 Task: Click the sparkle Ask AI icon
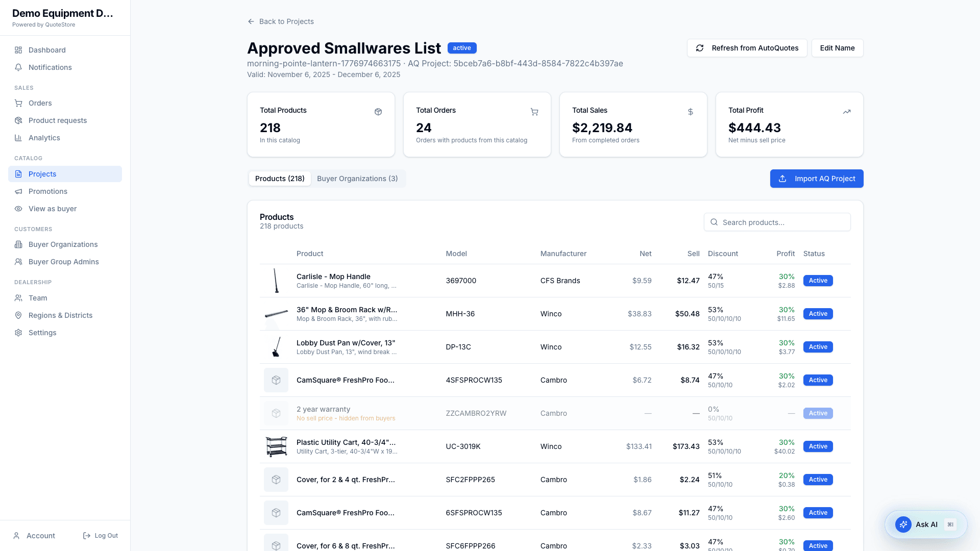pos(903,524)
